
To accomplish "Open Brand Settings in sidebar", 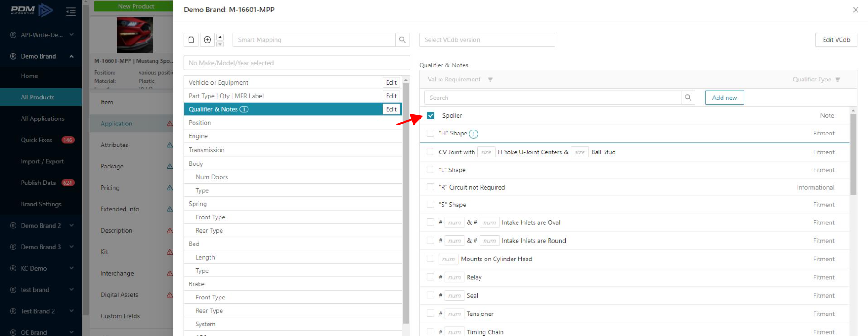I will click(41, 204).
